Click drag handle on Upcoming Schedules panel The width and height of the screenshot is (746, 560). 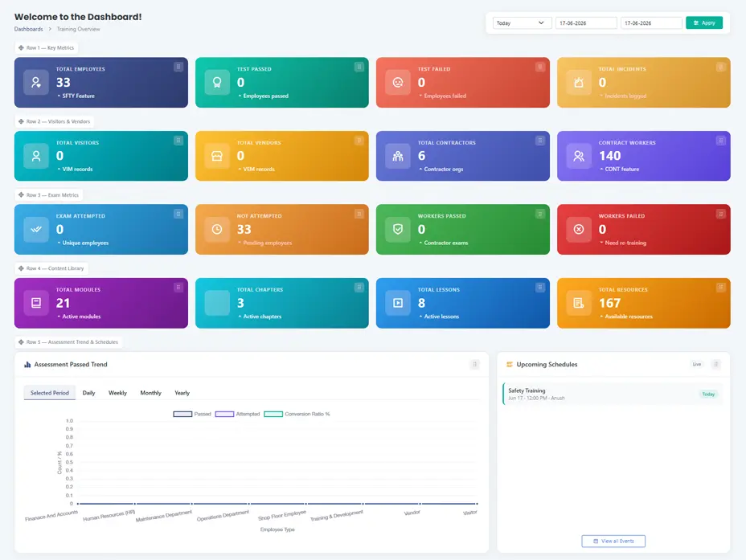716,365
